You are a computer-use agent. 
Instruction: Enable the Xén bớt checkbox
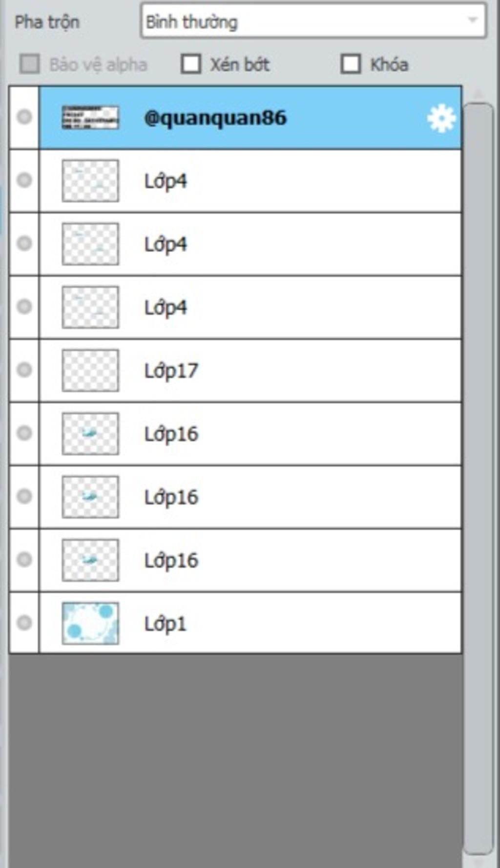click(191, 64)
